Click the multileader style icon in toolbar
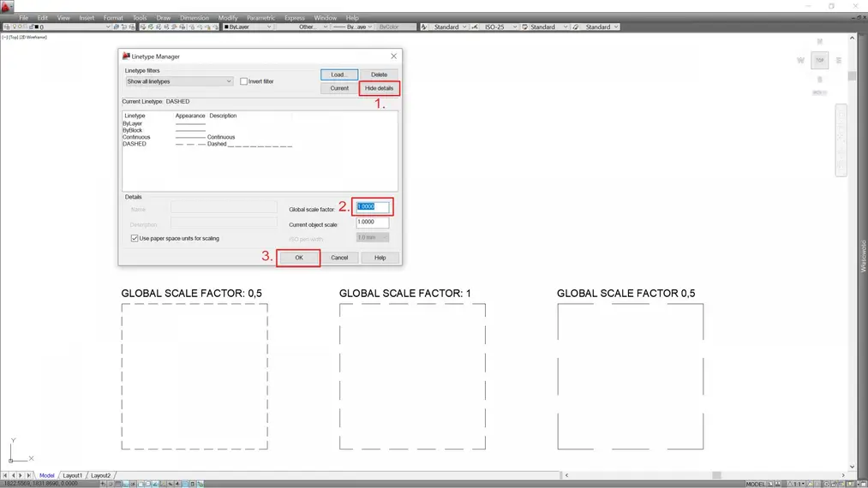Image resolution: width=868 pixels, height=488 pixels. click(576, 27)
